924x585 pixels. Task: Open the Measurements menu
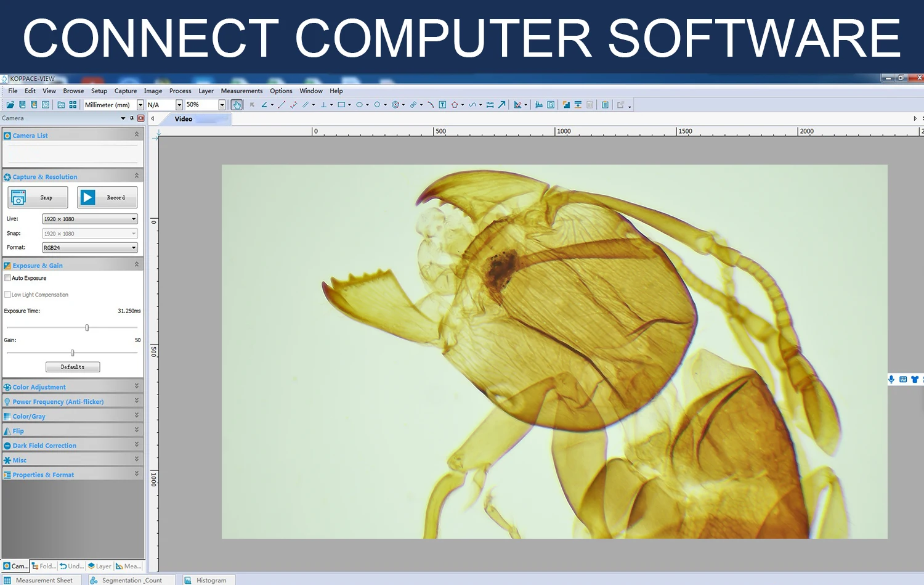[242, 91]
